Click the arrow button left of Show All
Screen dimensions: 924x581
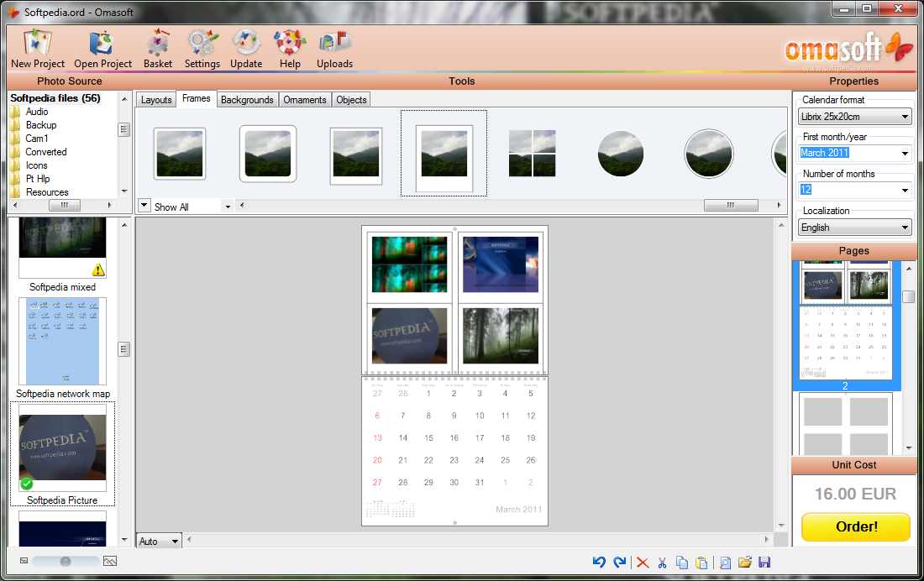point(144,206)
